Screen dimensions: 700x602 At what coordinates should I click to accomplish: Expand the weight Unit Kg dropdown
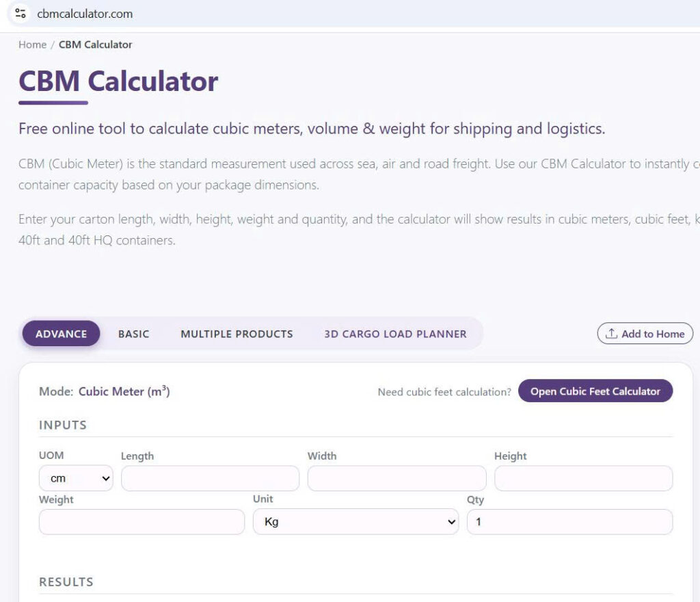(355, 521)
